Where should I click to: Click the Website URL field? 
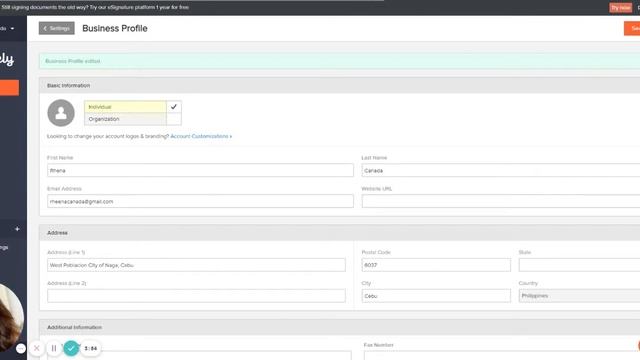pos(500,201)
